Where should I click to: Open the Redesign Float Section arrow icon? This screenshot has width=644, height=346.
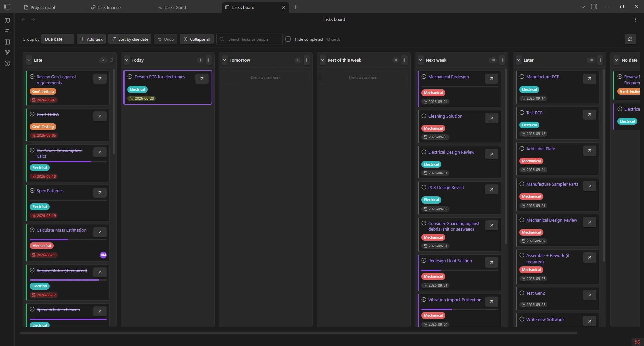[x=491, y=263]
